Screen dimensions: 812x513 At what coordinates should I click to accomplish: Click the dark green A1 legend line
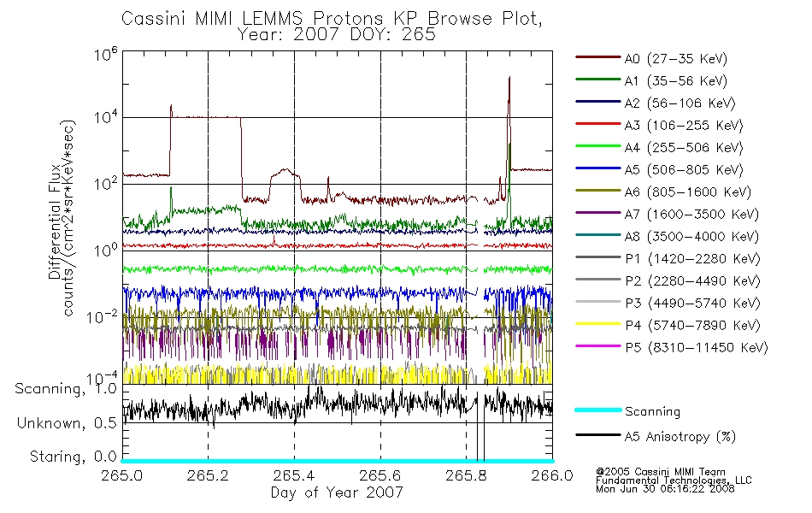[598, 80]
